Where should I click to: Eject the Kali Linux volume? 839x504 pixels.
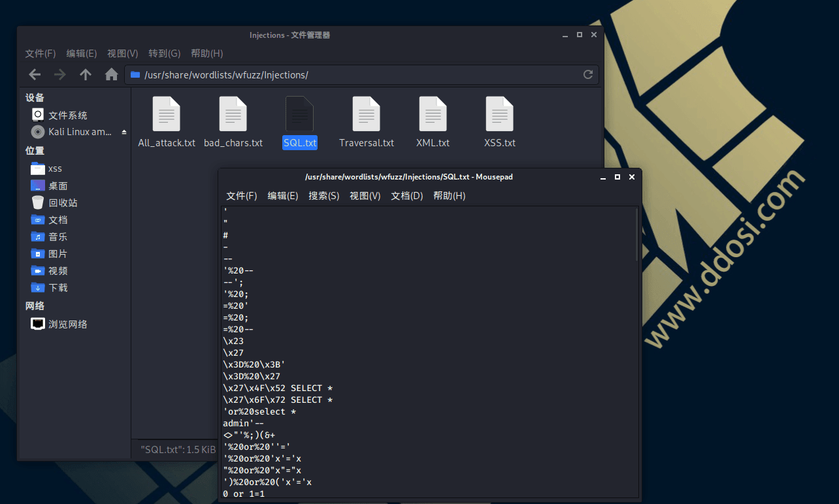click(x=124, y=133)
